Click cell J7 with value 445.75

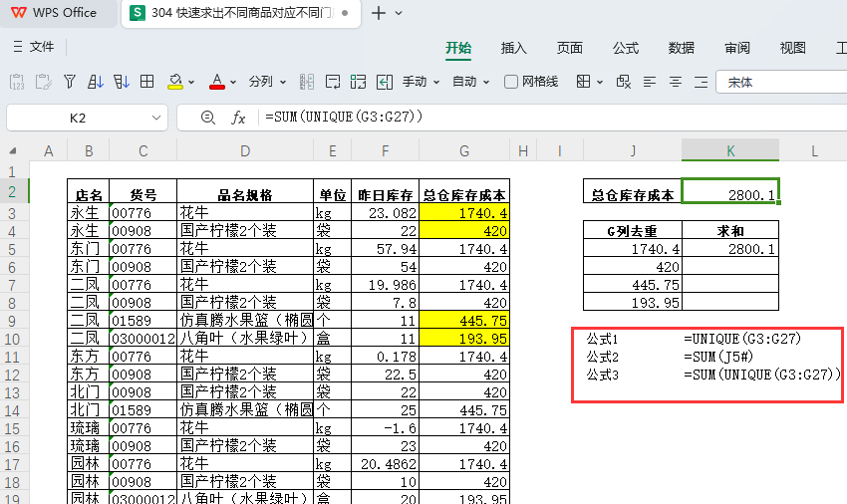point(633,284)
